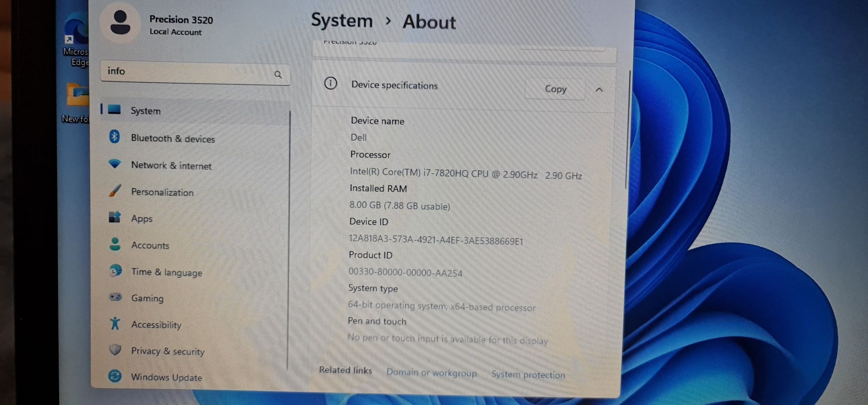The image size is (868, 405).
Task: Click the Precision 3520 account name
Action: (x=181, y=20)
